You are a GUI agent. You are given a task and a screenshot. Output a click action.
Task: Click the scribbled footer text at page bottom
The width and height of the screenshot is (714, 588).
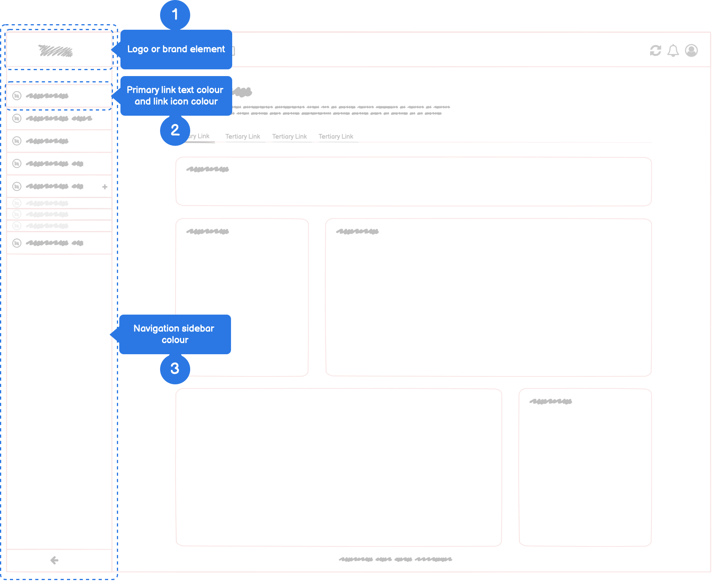tap(395, 559)
